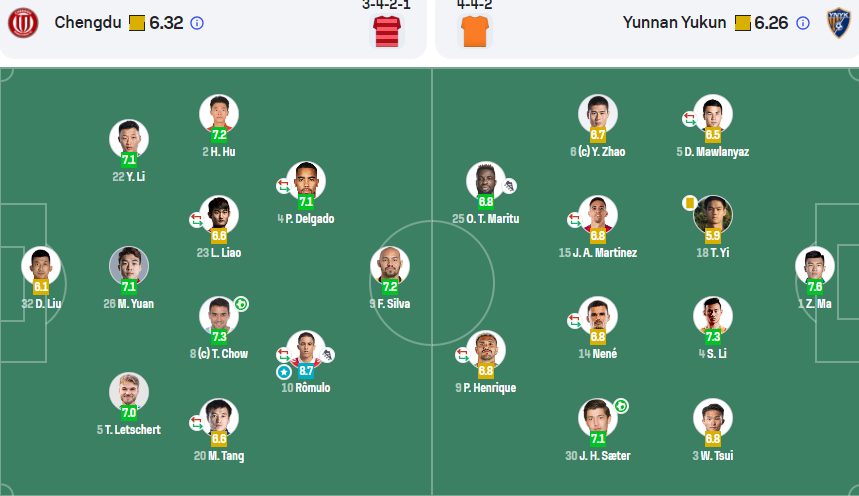859x496 pixels.
Task: Click the star badge on Rômulo
Action: [284, 371]
